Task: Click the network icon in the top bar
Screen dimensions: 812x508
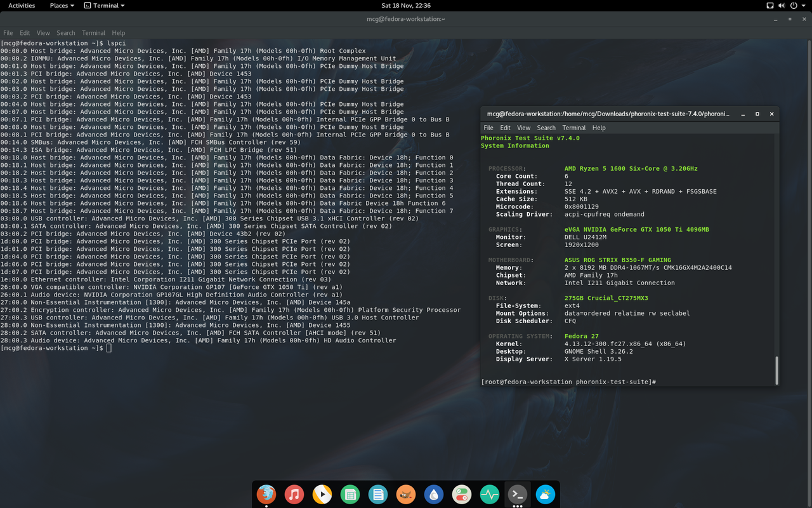Action: (x=770, y=5)
